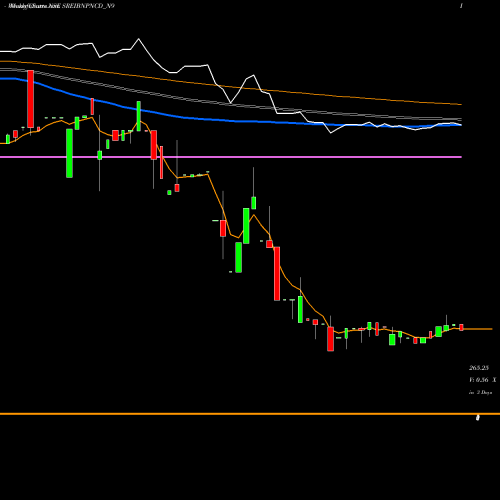This screenshot has height=500, width=500.
Task: Click the tall red candle touching the blue line
Action: coord(30,99)
